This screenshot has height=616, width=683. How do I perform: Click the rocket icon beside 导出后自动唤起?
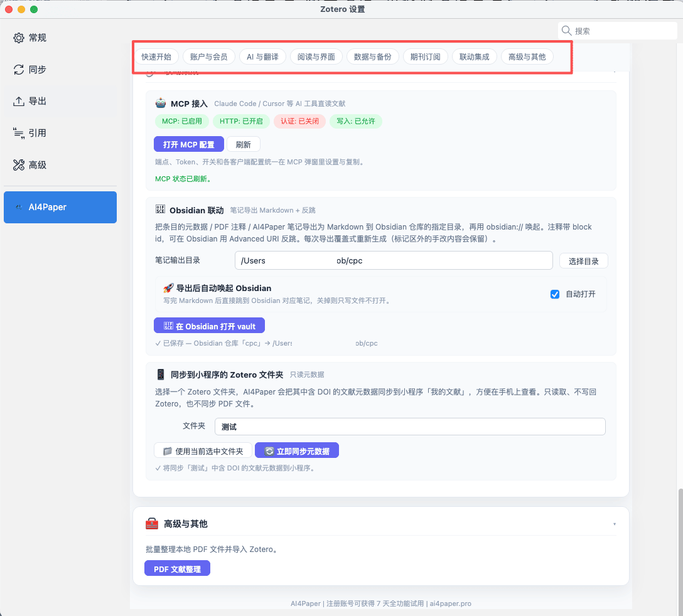(168, 288)
